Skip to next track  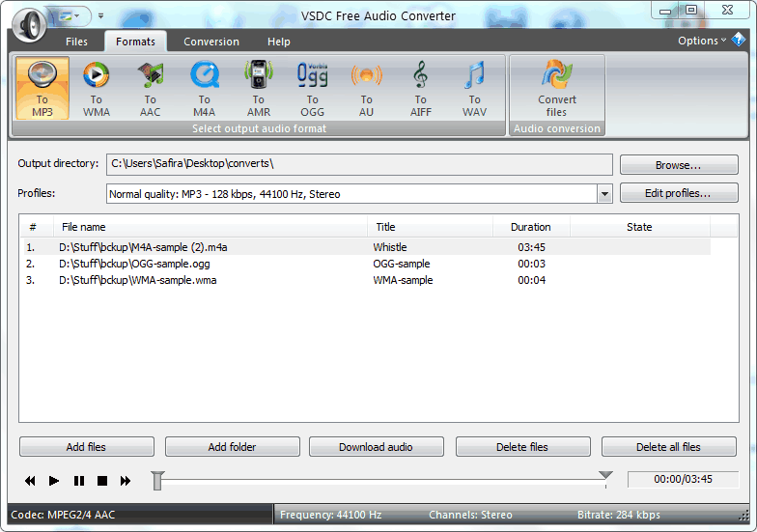tap(126, 481)
